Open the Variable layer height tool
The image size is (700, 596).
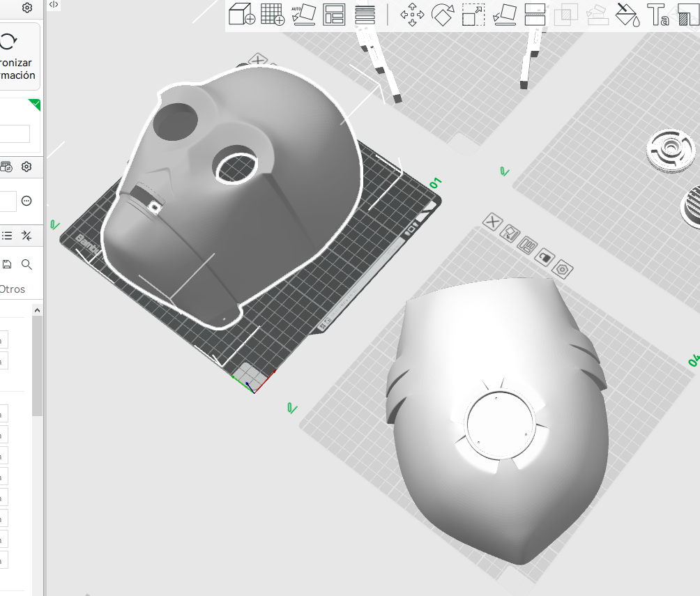(x=365, y=14)
